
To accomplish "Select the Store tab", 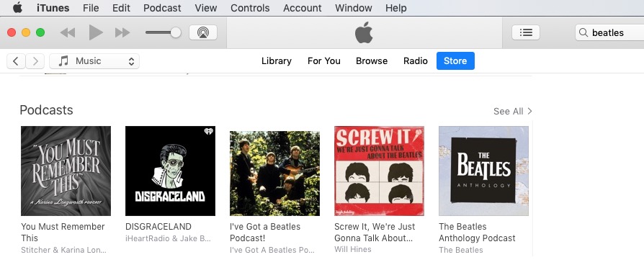I will pyautogui.click(x=455, y=60).
